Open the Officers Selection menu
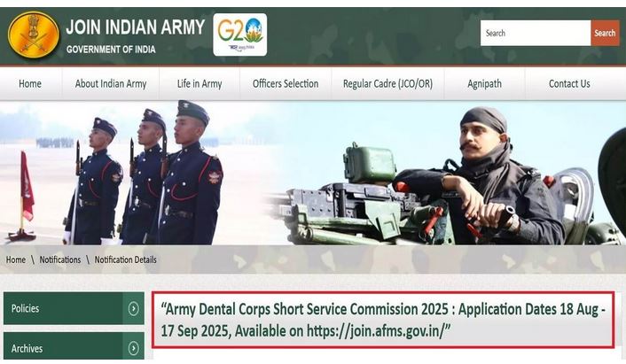The height and width of the screenshot is (364, 626). point(285,84)
